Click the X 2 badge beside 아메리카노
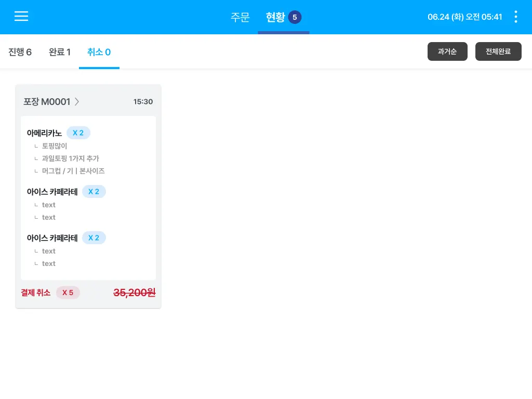Screen dimensions: 532x399 pos(78,133)
